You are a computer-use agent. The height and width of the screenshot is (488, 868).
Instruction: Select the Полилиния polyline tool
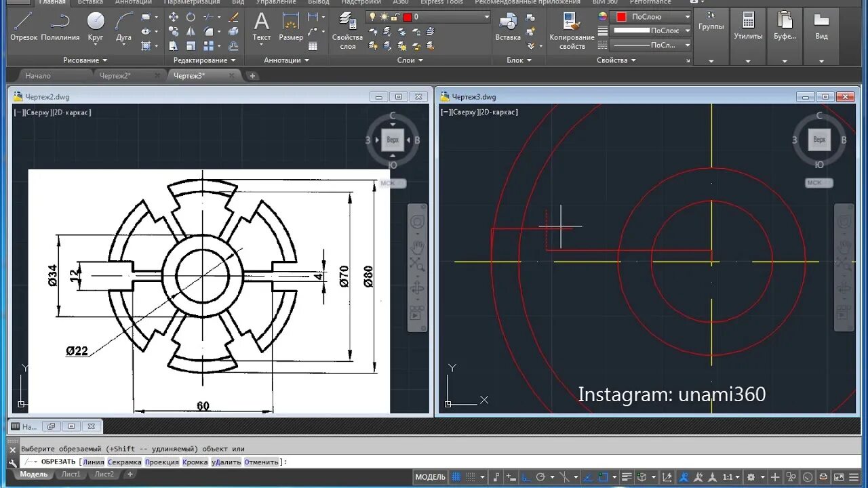pyautogui.click(x=60, y=27)
